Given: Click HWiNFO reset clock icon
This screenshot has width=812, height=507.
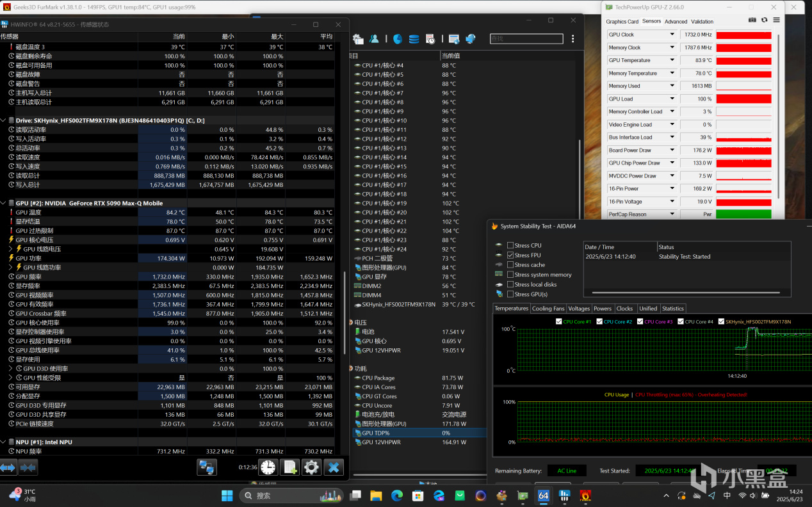Looking at the screenshot, I should coord(268,467).
